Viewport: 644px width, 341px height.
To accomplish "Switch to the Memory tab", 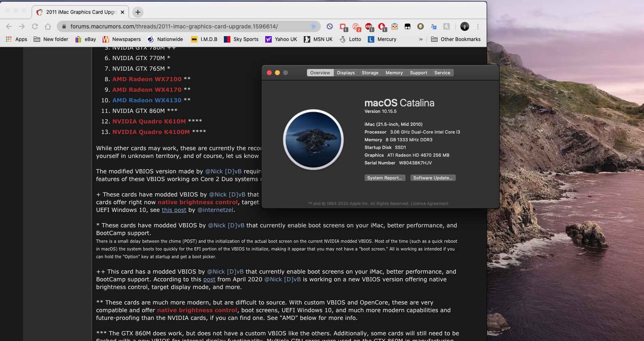I will [x=394, y=73].
